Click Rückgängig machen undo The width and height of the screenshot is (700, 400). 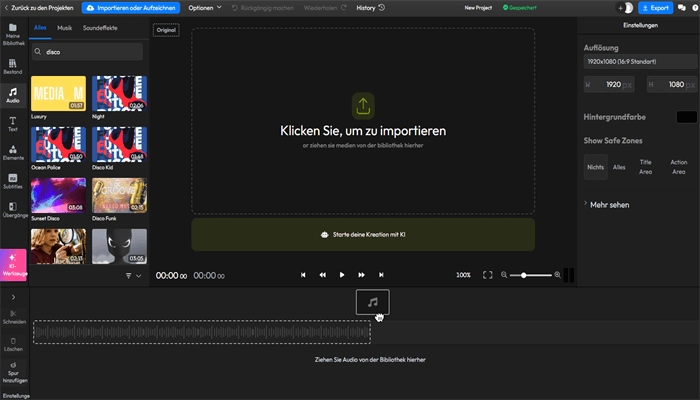[x=262, y=8]
